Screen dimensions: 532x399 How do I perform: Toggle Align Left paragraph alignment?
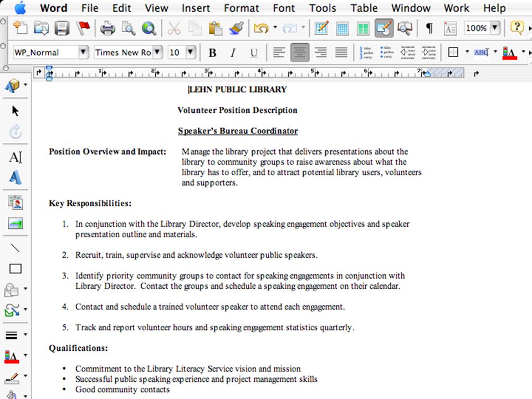point(279,53)
